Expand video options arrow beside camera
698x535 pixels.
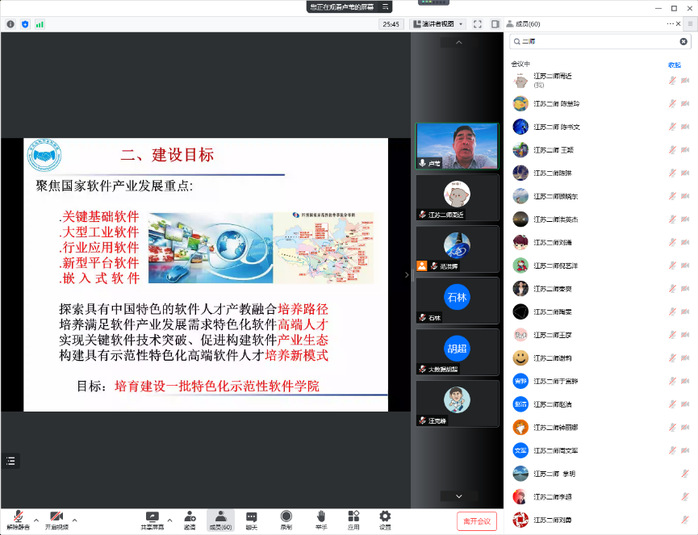coord(75,520)
